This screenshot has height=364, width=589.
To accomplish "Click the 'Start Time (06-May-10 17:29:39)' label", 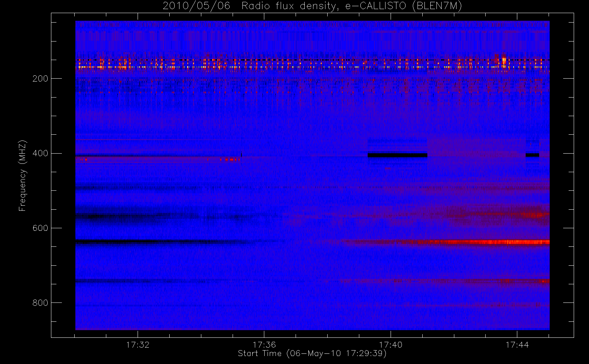I will 312,353.
